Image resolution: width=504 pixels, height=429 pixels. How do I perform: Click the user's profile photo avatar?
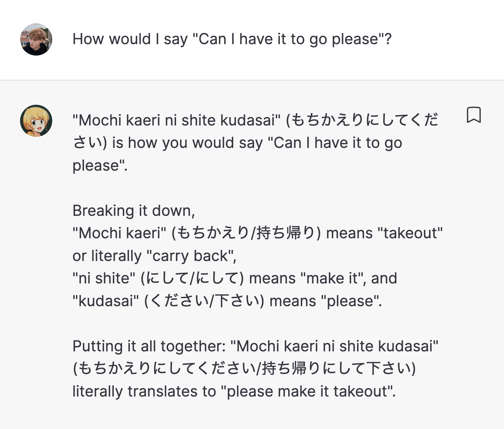(36, 39)
